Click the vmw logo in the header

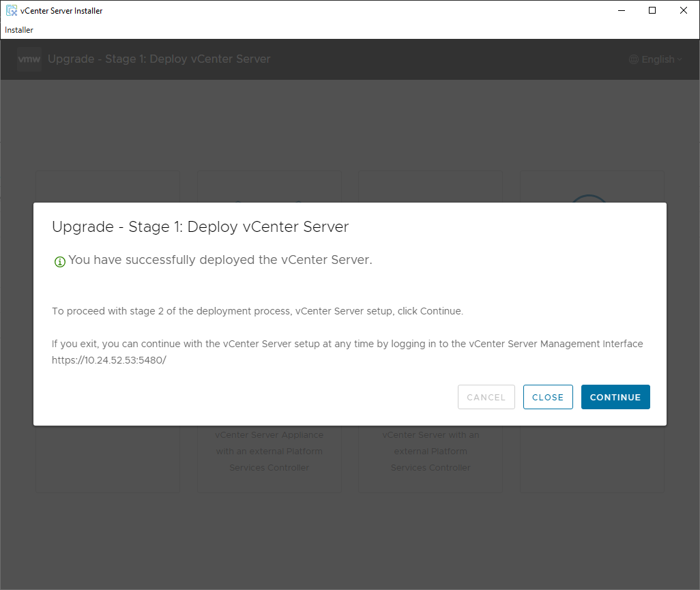[x=29, y=59]
